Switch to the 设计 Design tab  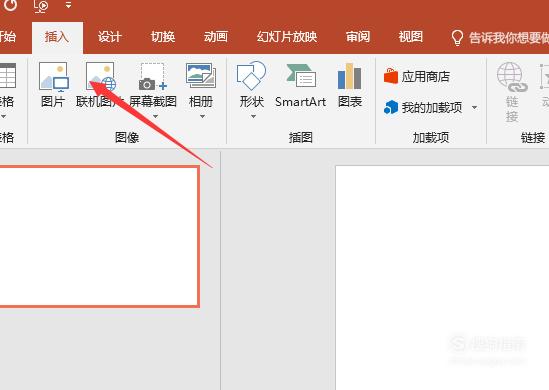coord(109,36)
